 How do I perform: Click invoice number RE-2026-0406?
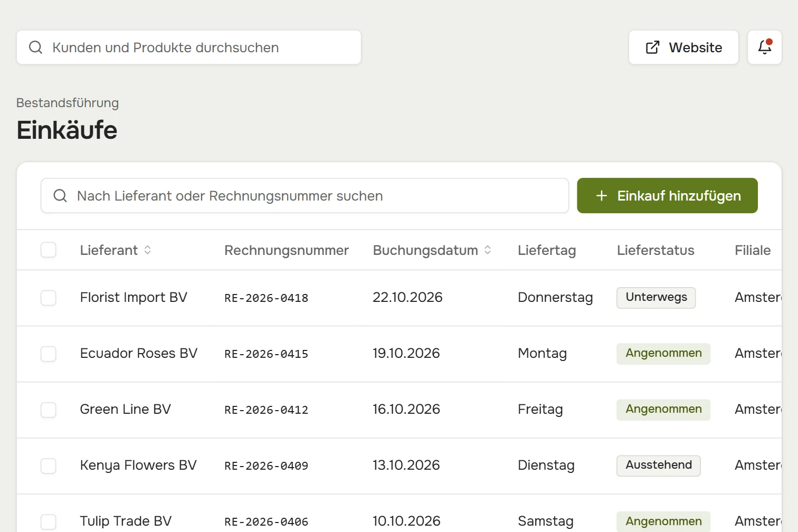point(267,522)
